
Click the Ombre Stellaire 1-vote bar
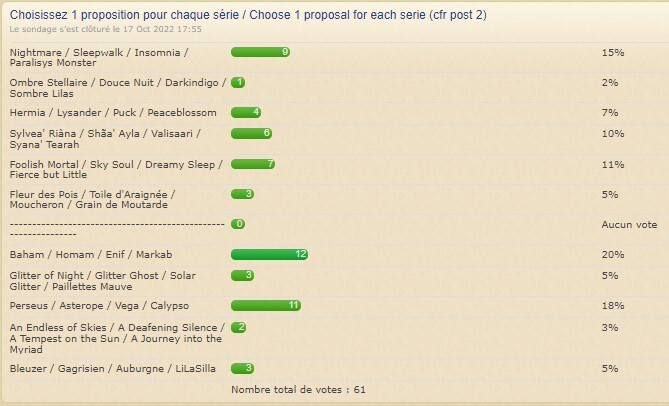238,82
